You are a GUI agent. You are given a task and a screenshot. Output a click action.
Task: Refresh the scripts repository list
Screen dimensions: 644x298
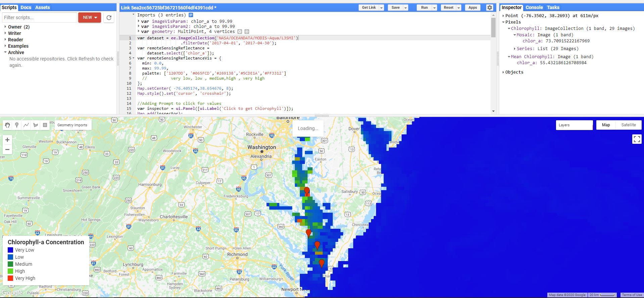point(109,17)
